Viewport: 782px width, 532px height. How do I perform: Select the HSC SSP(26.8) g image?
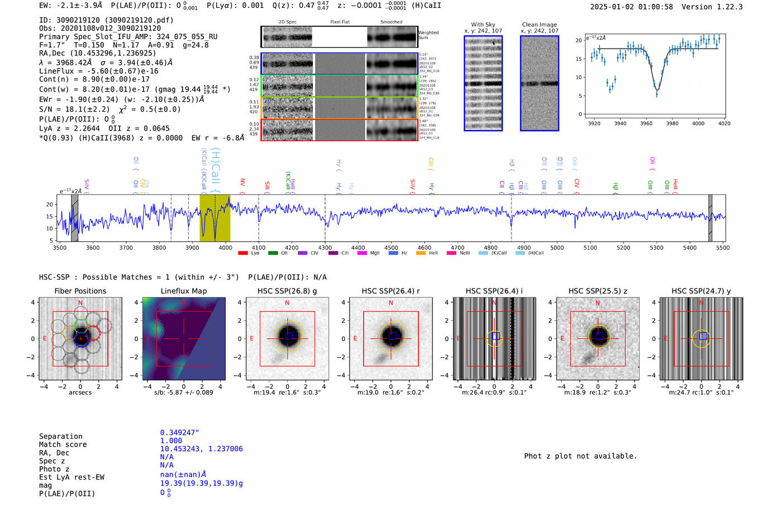pyautogui.click(x=287, y=339)
